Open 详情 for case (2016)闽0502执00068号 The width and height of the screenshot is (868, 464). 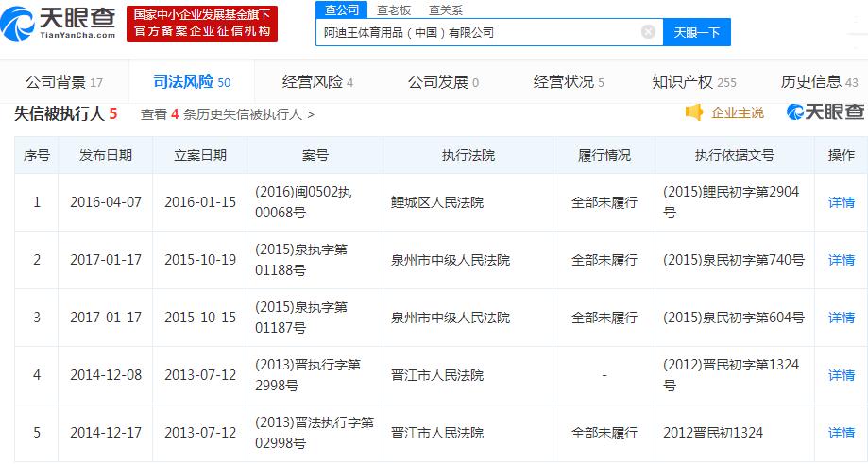[x=841, y=202]
